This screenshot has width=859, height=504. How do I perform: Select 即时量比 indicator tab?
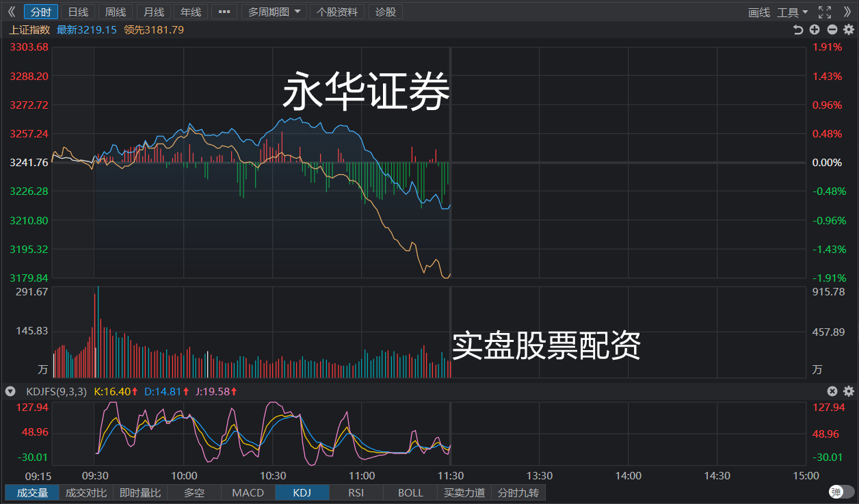(140, 492)
